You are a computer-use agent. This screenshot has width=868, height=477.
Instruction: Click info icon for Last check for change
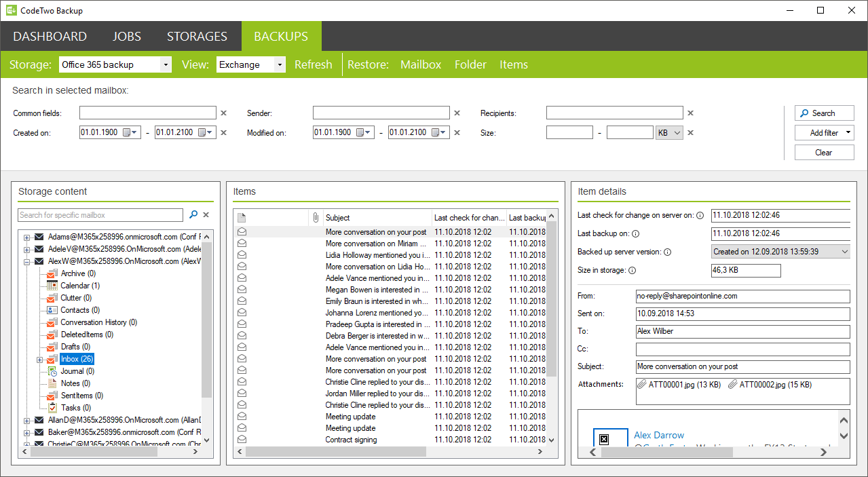pos(700,216)
